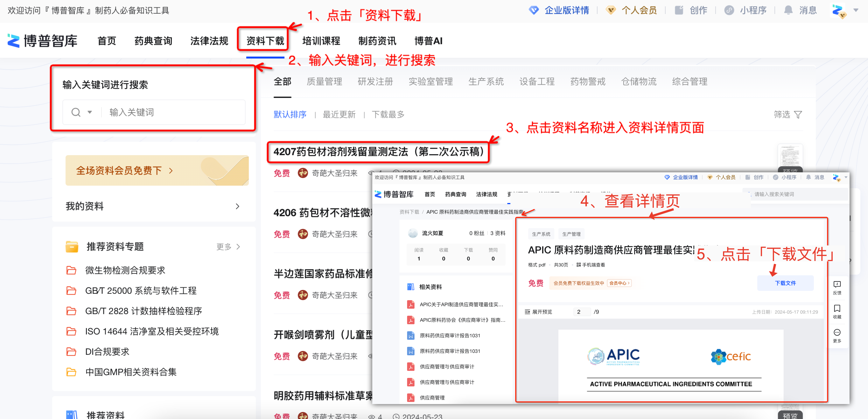This screenshot has height=419, width=868.
Task: Click the 创作 edit icon
Action: coord(679,10)
